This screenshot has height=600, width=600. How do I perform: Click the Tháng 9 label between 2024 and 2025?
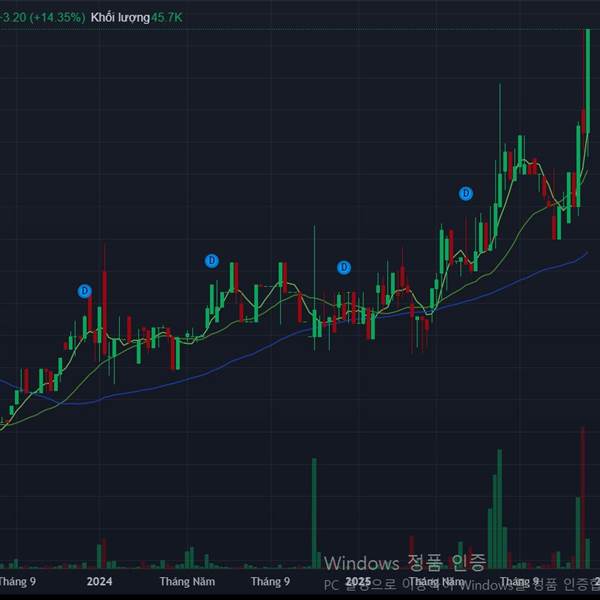[270, 582]
